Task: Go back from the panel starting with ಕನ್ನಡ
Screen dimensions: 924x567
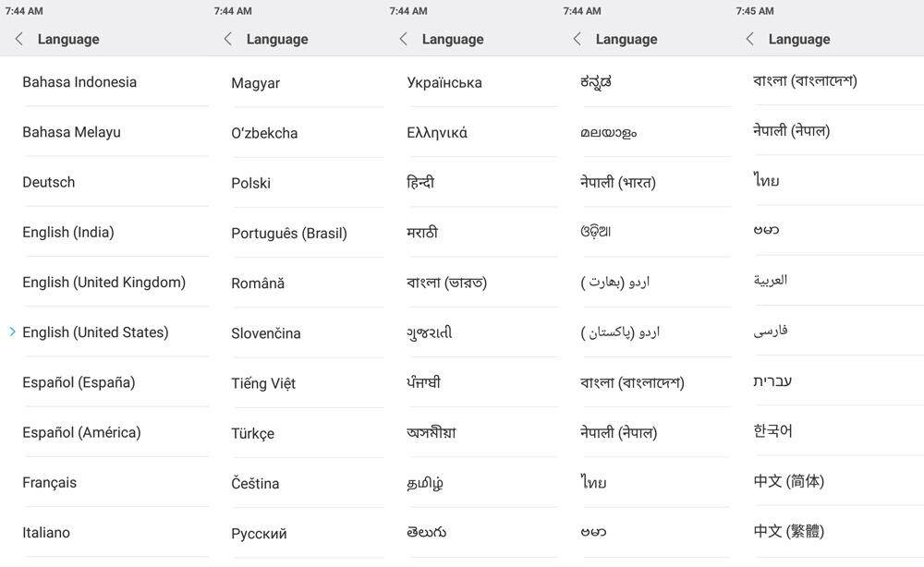Action: [x=577, y=39]
